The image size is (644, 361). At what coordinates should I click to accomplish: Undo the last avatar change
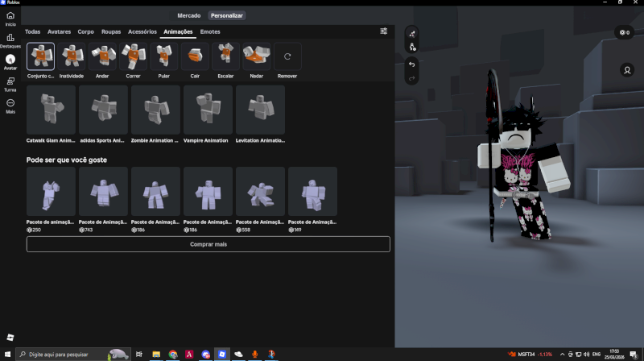click(412, 64)
